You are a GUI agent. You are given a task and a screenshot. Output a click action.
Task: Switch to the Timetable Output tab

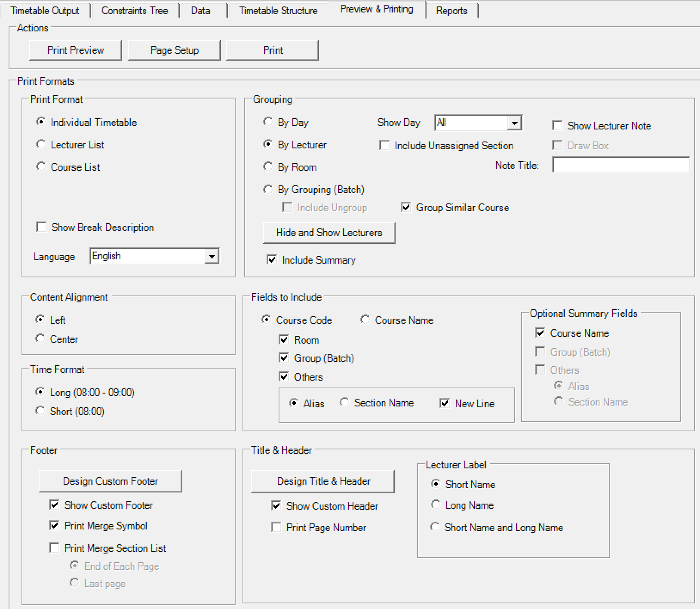click(45, 11)
